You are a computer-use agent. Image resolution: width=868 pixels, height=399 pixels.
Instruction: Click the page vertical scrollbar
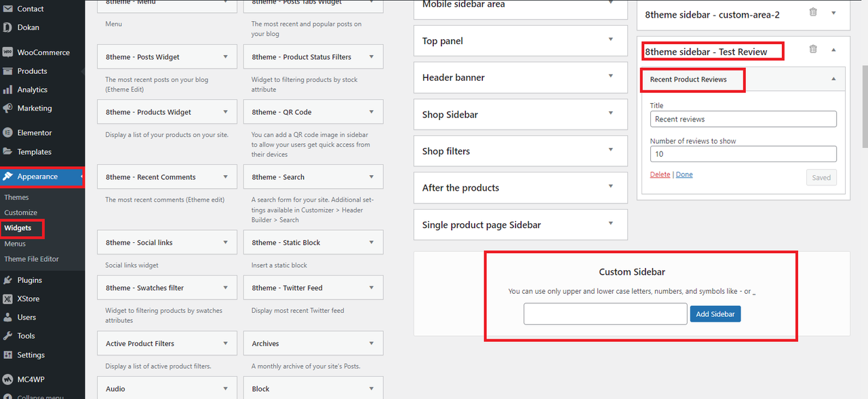[865, 107]
